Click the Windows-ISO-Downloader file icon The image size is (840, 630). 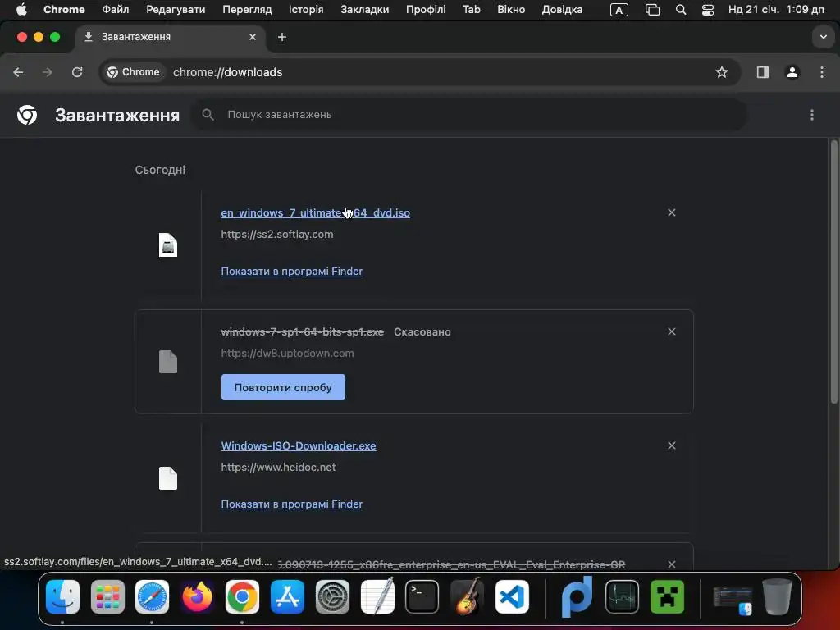[x=168, y=478]
